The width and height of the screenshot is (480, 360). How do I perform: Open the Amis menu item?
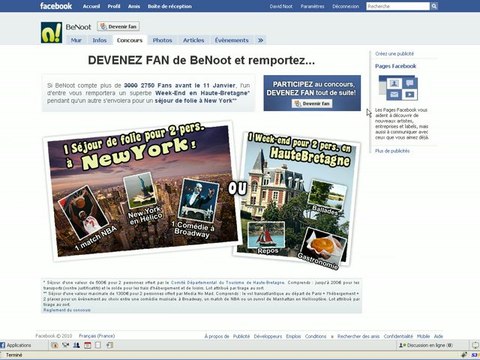[x=134, y=6]
